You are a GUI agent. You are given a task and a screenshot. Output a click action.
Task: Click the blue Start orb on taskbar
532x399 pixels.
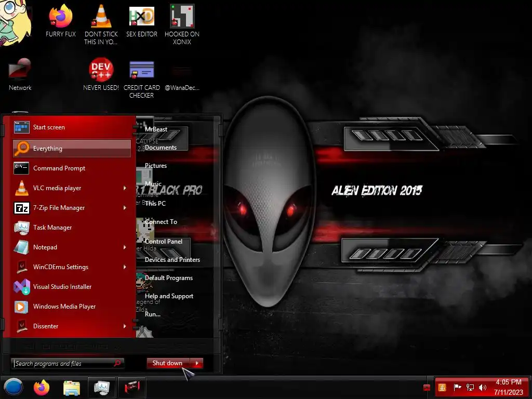(13, 387)
